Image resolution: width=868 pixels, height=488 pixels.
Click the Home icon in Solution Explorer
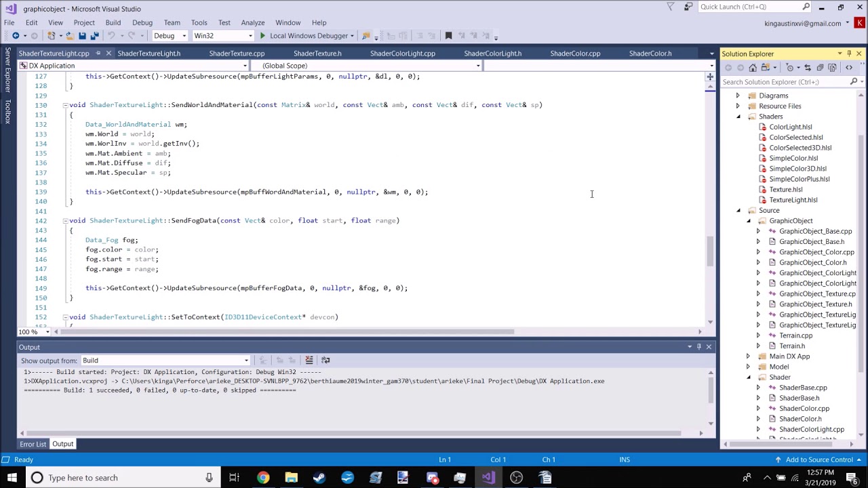tap(753, 68)
